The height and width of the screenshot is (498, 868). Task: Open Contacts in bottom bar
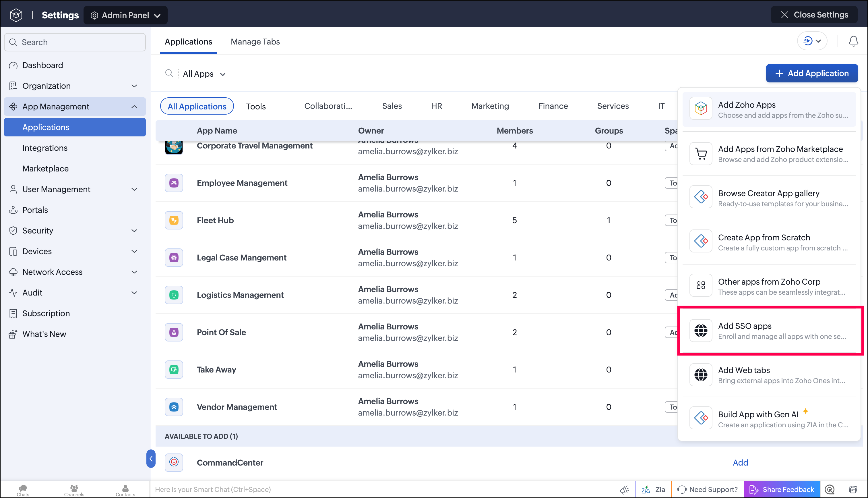click(x=125, y=490)
